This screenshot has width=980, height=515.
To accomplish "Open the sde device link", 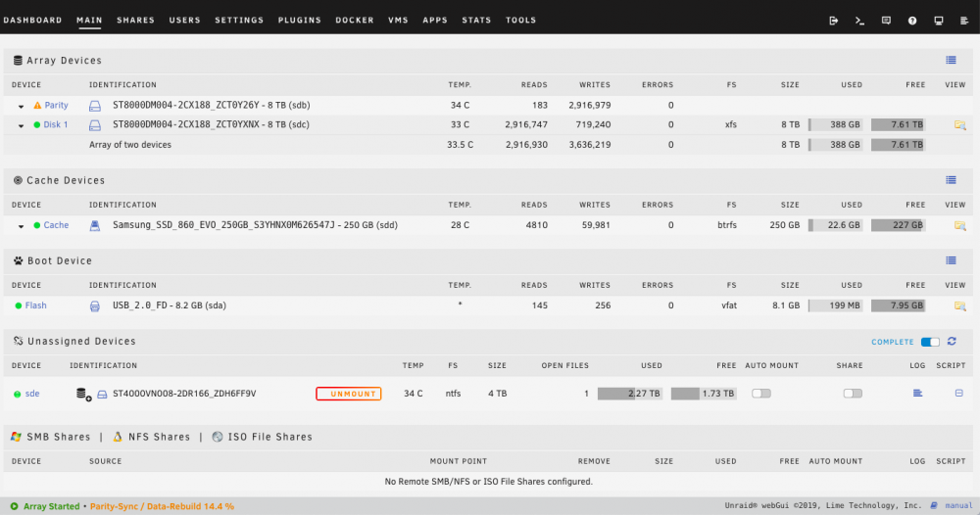I will click(x=32, y=394).
